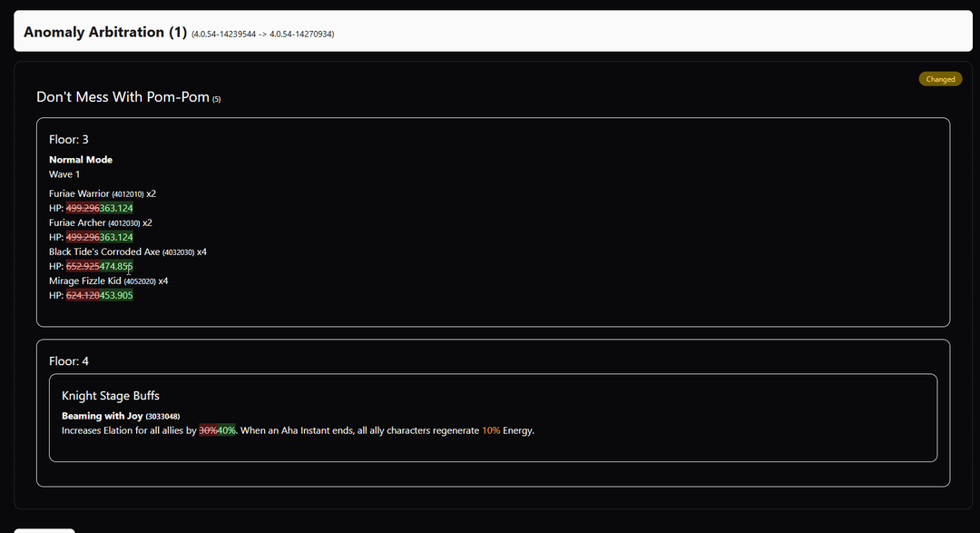Click Black Tide's Corroded Axe entry
The width and height of the screenshot is (980, 533).
(104, 252)
